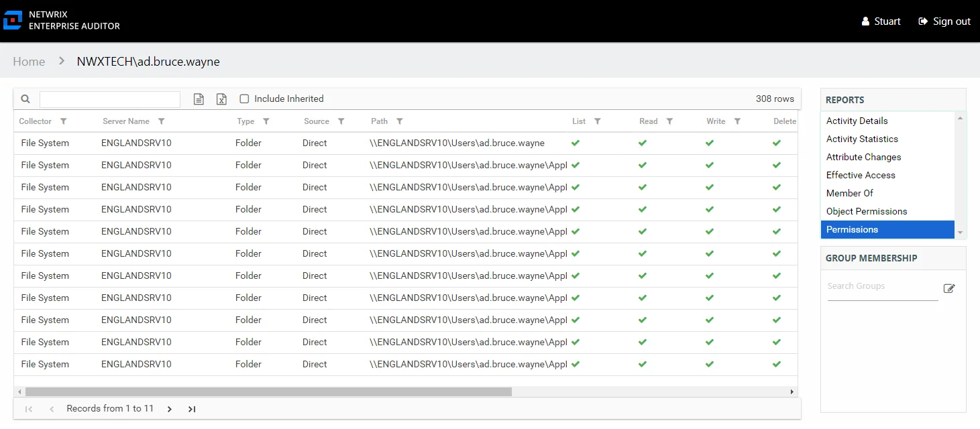980x429 pixels.
Task: Go to first page of records
Action: pyautogui.click(x=29, y=409)
